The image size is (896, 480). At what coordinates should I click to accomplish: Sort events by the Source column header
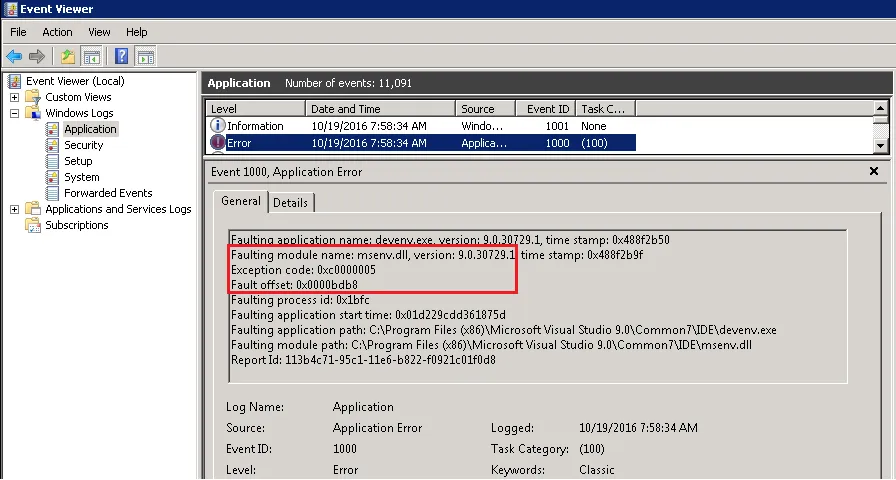(485, 109)
